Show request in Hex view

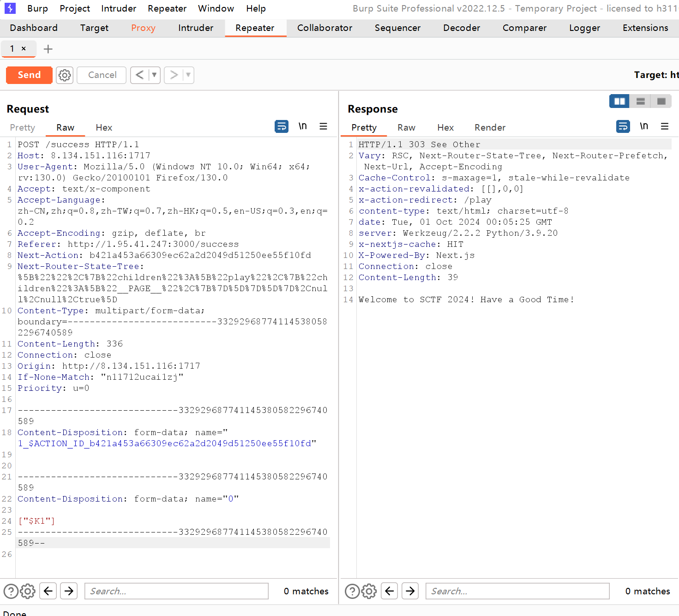click(x=104, y=127)
